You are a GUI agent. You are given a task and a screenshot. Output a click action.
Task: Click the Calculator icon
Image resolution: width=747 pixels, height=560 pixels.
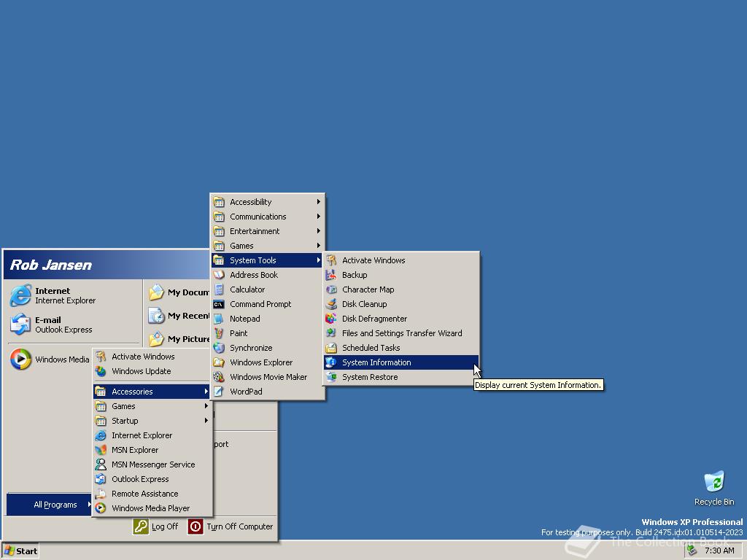(x=219, y=289)
